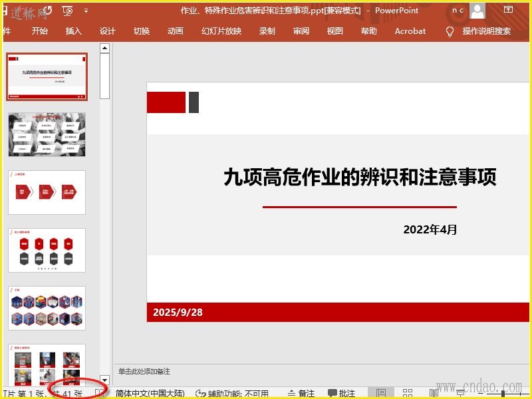This screenshot has height=399, width=532.
Task: Click the spell check book icon in status bar
Action: click(x=99, y=394)
